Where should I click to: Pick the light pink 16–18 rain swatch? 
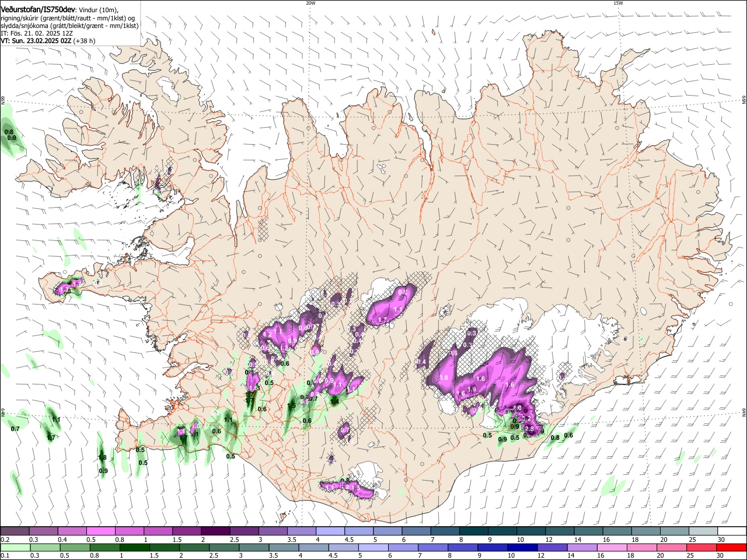[612, 547]
